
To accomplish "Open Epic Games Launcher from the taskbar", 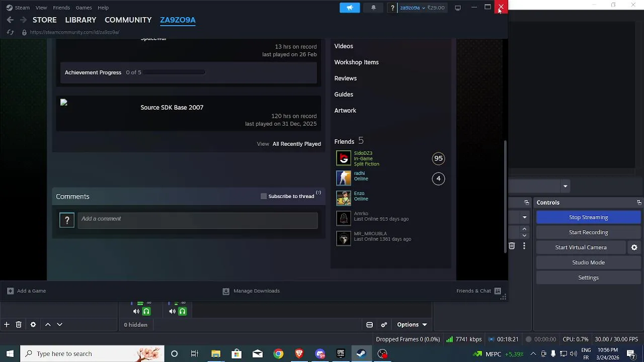I will pyautogui.click(x=341, y=353).
